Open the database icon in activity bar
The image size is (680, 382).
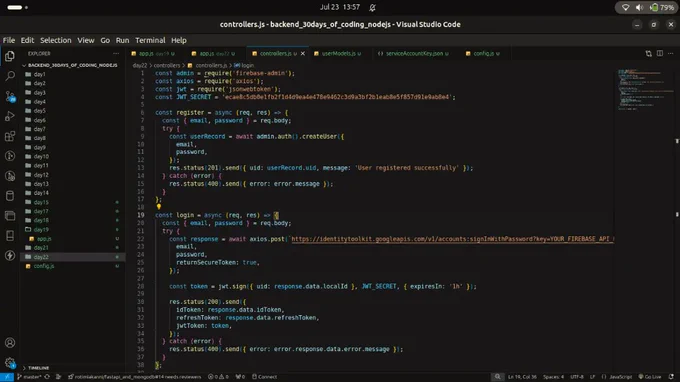click(10, 196)
